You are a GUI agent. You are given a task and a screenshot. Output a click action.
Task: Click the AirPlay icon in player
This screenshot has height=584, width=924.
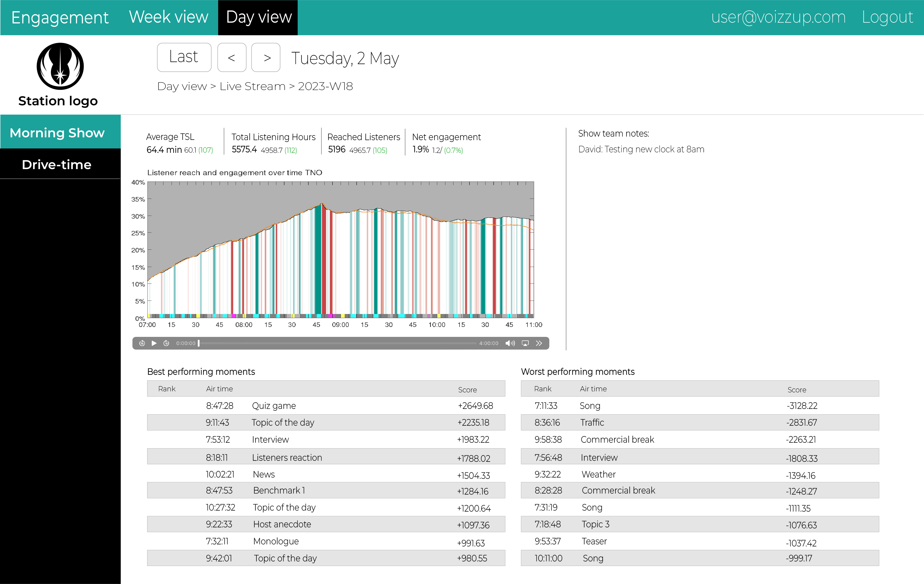(x=525, y=343)
